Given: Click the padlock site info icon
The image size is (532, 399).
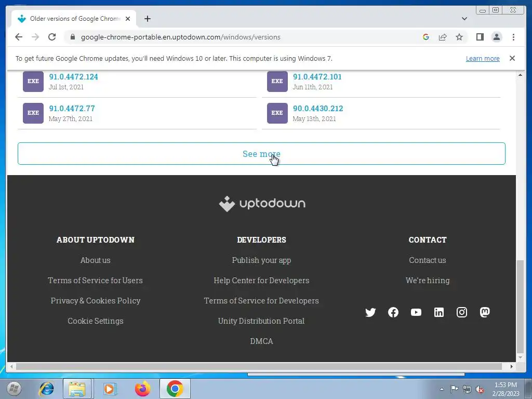Looking at the screenshot, I should [x=72, y=37].
